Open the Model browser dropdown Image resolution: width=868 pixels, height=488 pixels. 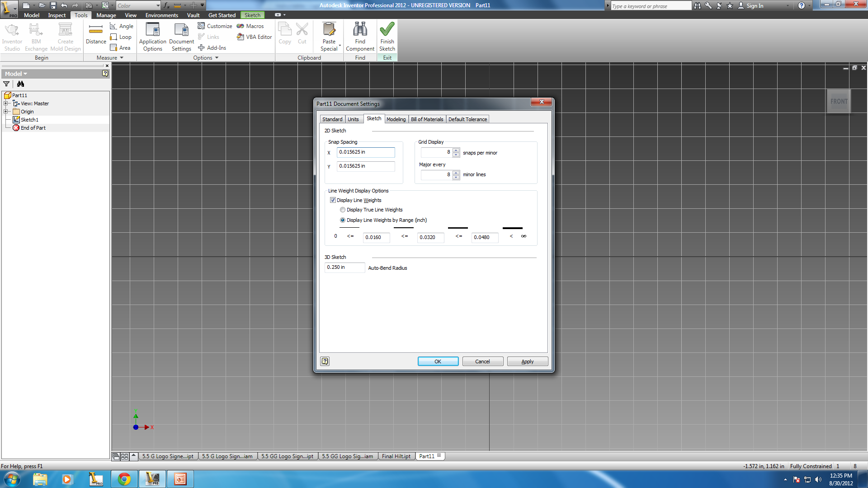[x=16, y=74]
